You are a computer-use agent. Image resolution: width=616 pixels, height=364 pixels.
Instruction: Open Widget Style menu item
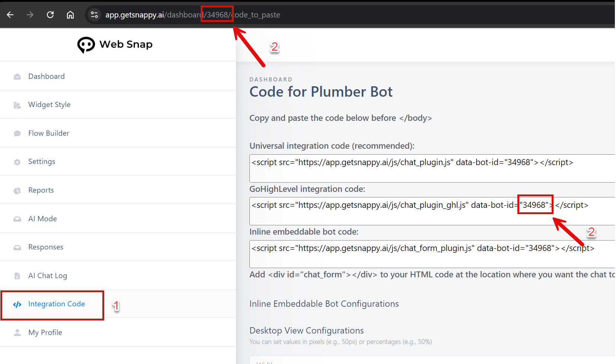tap(50, 105)
